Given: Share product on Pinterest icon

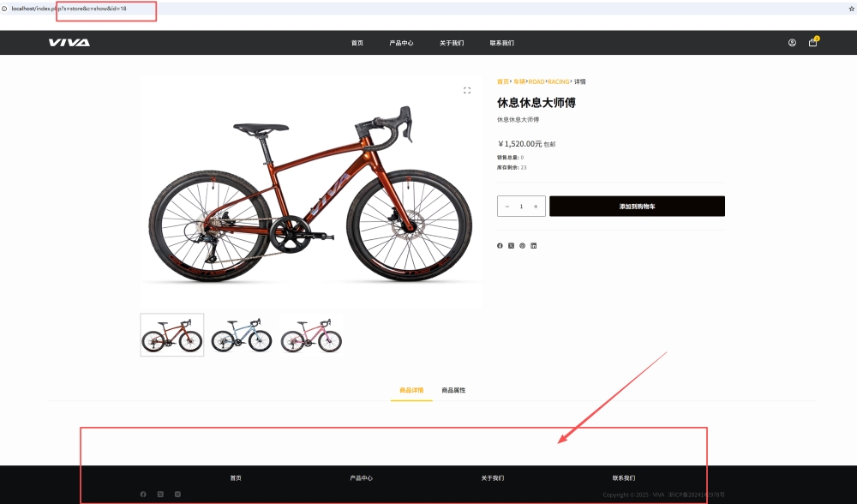Looking at the screenshot, I should [523, 245].
